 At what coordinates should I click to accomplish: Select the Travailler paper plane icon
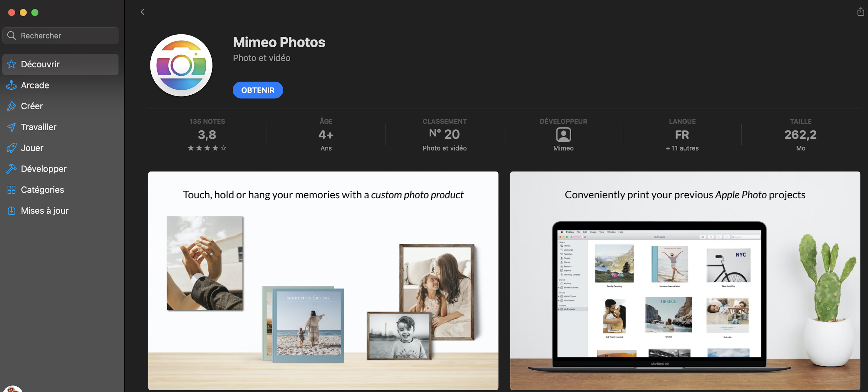coord(12,127)
